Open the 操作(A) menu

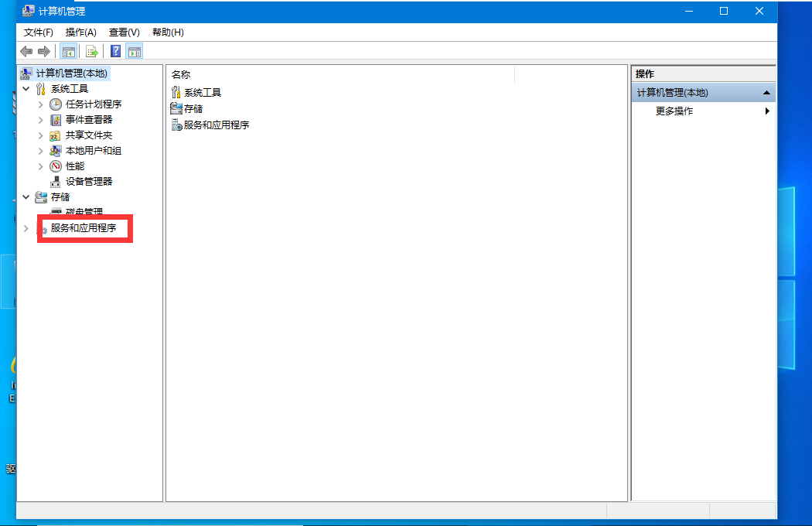tap(80, 32)
